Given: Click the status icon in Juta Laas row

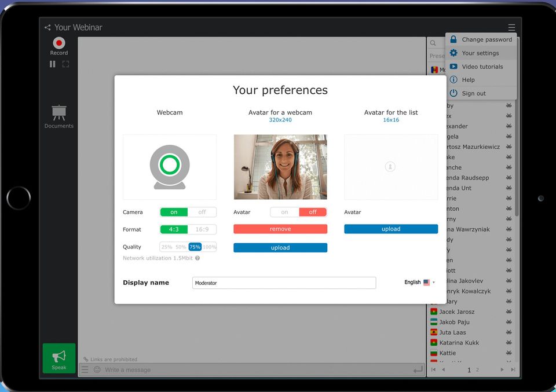Looking at the screenshot, I should pyautogui.click(x=509, y=332).
